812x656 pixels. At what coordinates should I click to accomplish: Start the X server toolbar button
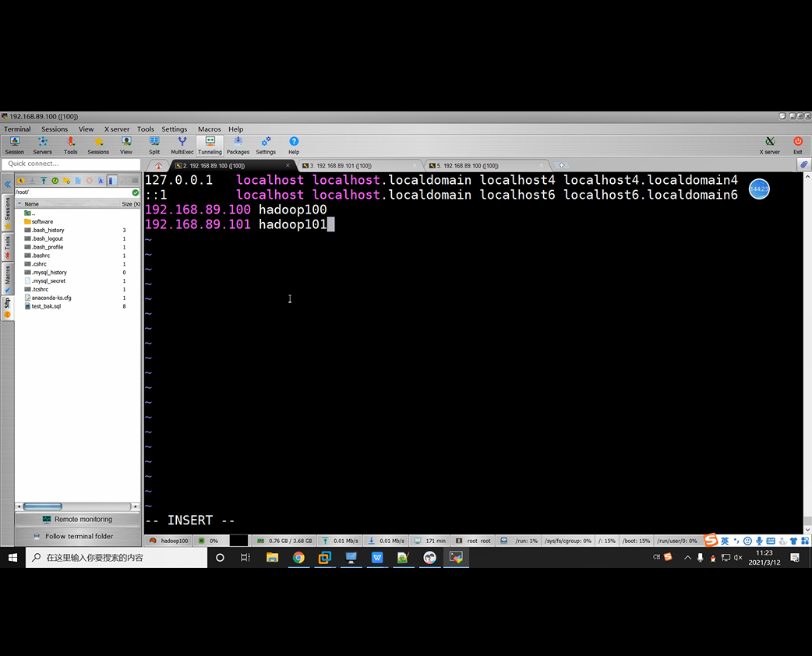point(770,146)
